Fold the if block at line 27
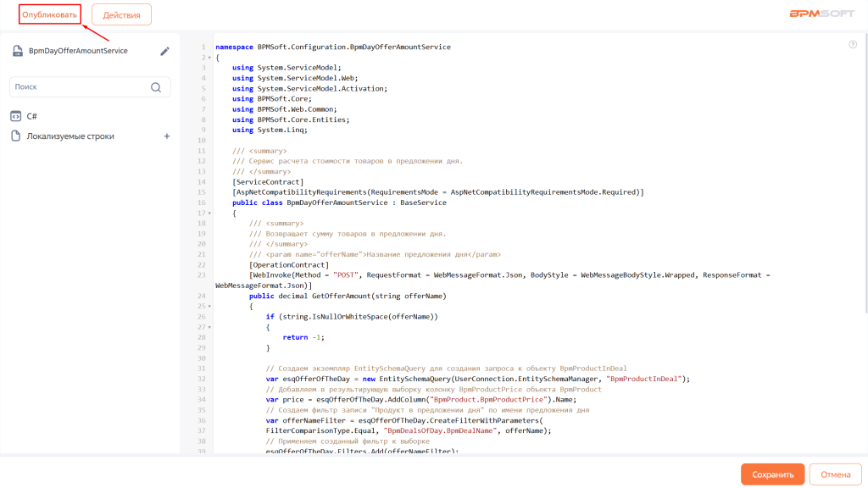The height and width of the screenshot is (488, 868). (x=209, y=327)
